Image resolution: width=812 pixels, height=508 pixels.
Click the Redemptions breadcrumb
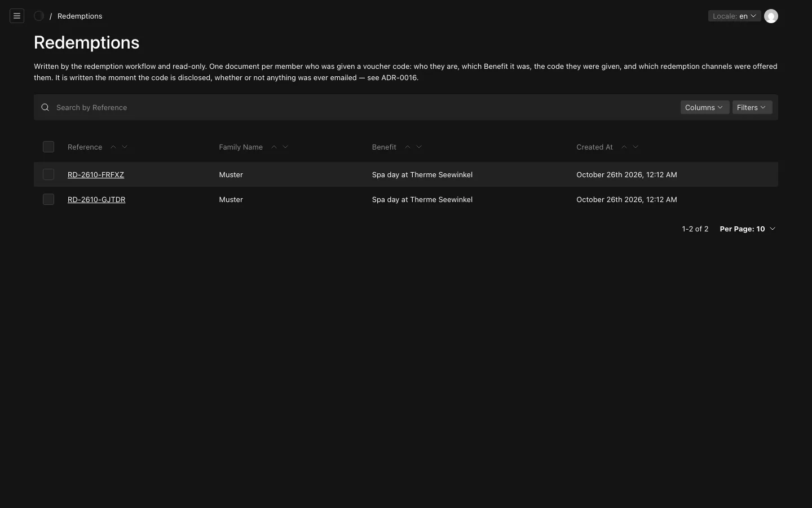pyautogui.click(x=80, y=16)
